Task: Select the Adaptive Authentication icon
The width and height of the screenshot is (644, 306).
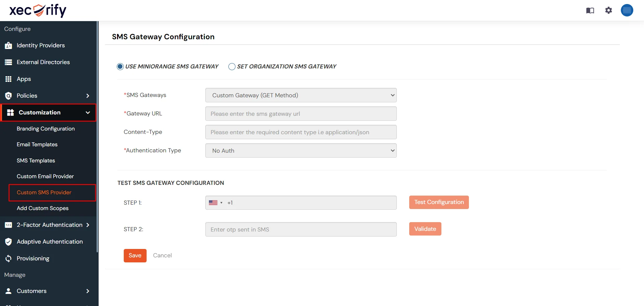Action: point(8,242)
